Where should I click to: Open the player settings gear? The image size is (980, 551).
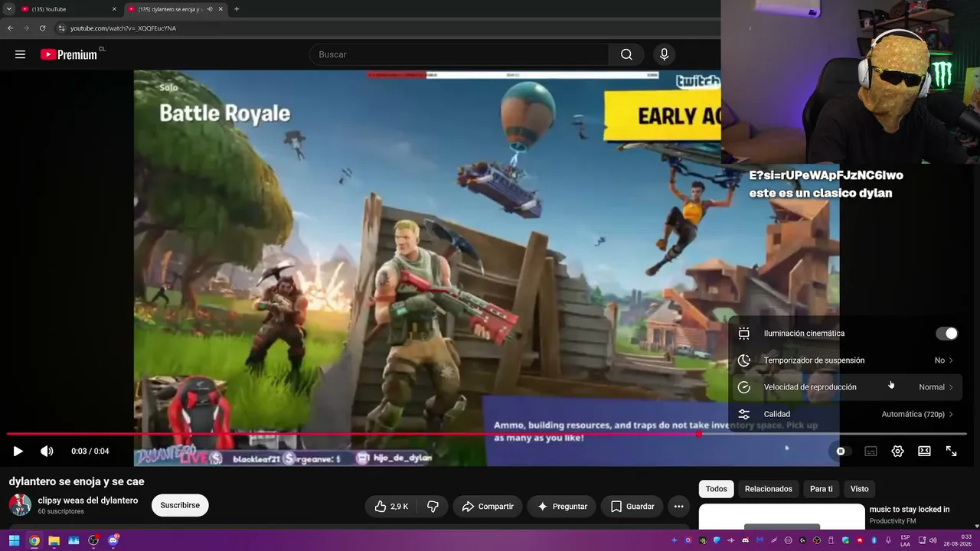[x=897, y=452]
